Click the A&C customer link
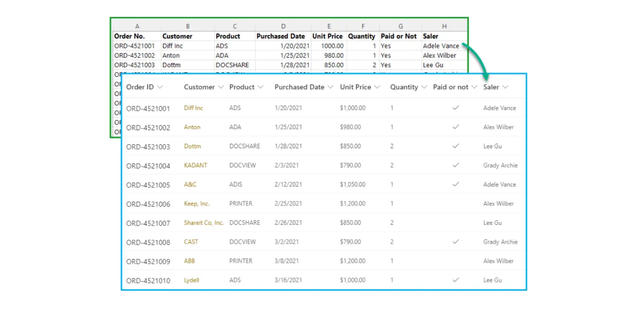644x313 pixels. click(190, 184)
